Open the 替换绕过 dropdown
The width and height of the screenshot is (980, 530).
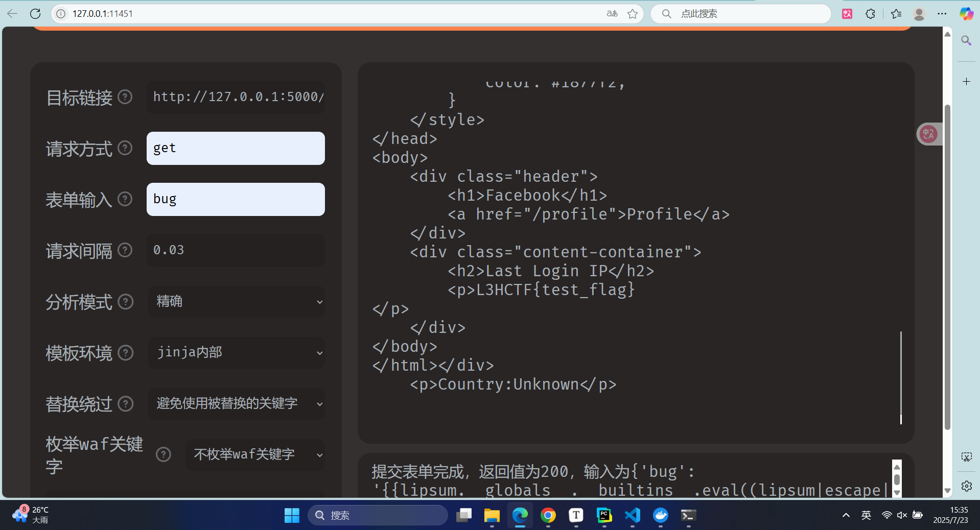(x=237, y=404)
